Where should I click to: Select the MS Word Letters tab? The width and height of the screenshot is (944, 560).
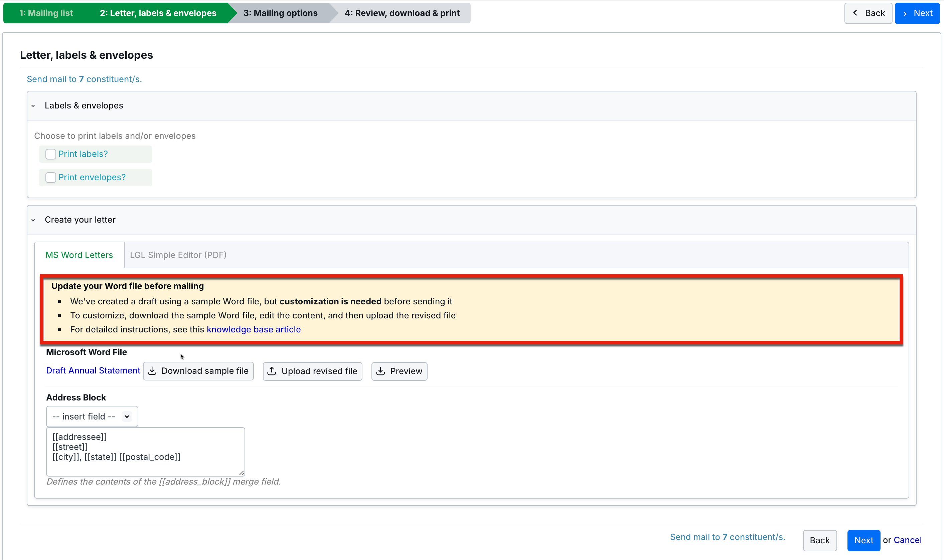(79, 255)
